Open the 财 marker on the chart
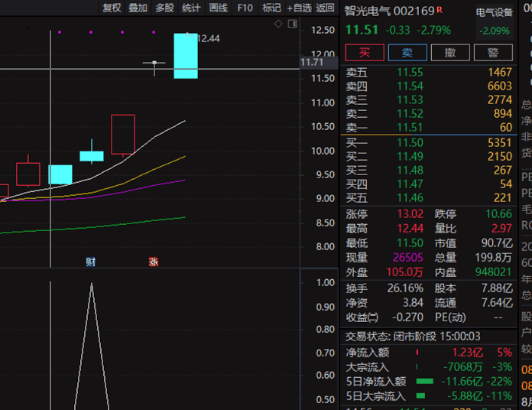This screenshot has height=410, width=532. pyautogui.click(x=91, y=262)
